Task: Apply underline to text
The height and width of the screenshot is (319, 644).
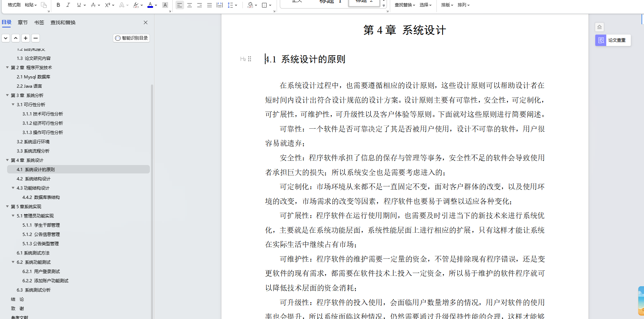Action: pyautogui.click(x=79, y=5)
